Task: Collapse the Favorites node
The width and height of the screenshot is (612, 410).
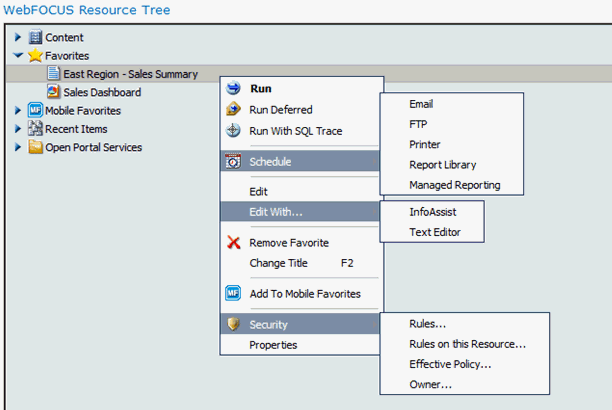Action: click(x=18, y=55)
